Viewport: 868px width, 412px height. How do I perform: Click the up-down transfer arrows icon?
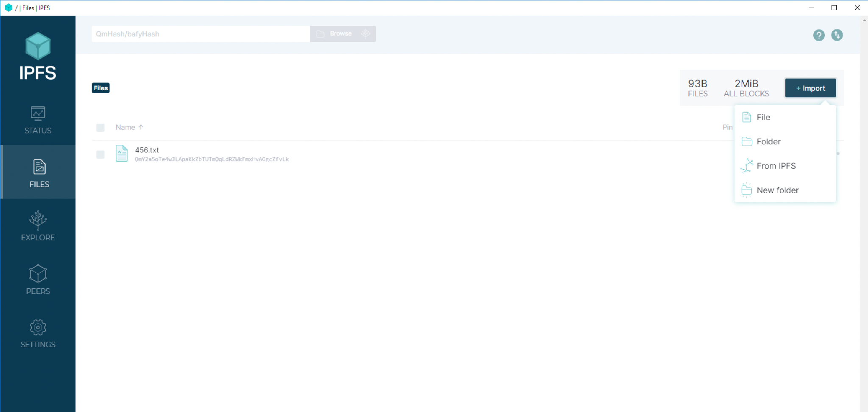tap(837, 36)
